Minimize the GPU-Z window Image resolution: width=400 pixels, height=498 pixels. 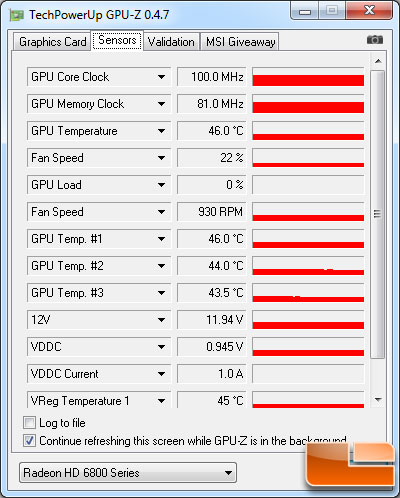click(x=305, y=12)
